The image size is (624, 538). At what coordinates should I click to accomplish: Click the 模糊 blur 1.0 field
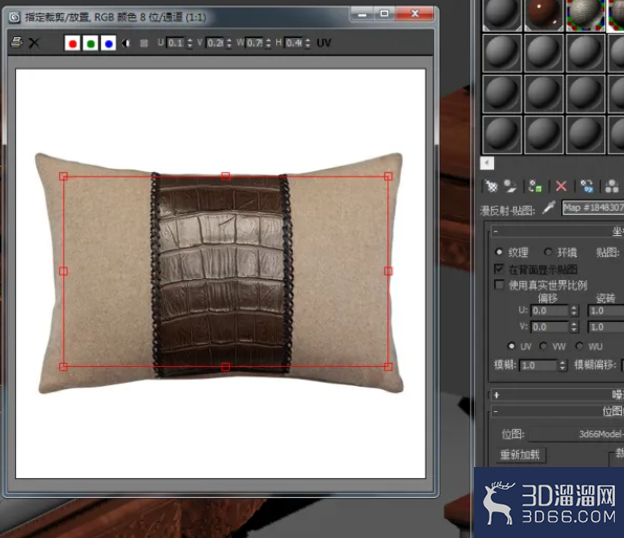(x=538, y=365)
